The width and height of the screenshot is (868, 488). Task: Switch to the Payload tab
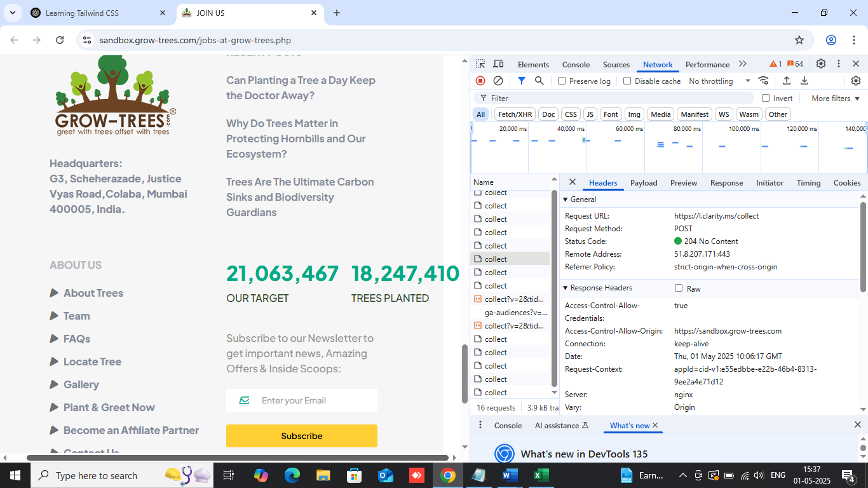pos(644,182)
